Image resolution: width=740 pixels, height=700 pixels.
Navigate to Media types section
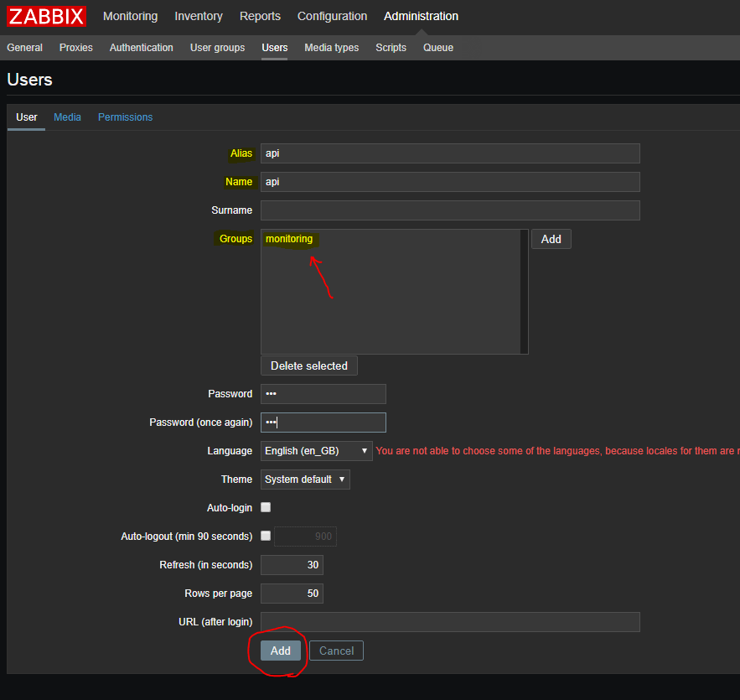click(x=331, y=48)
